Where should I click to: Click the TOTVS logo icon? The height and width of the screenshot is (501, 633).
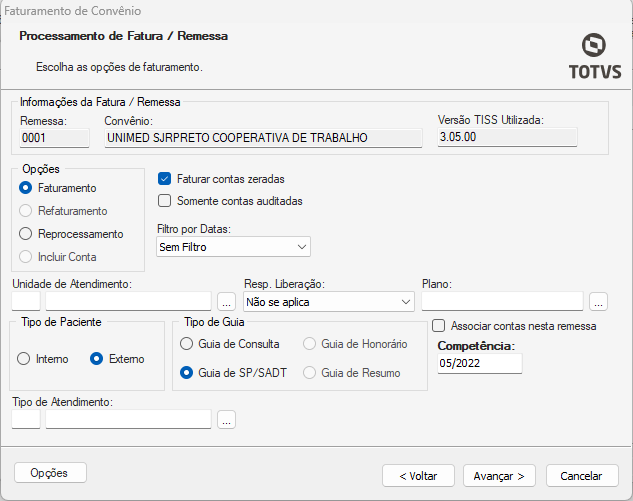pyautogui.click(x=595, y=44)
